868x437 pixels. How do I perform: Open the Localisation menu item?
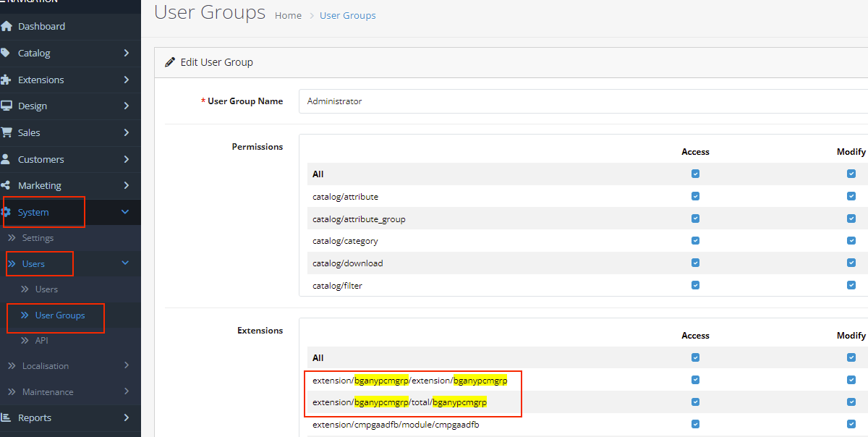(70, 366)
